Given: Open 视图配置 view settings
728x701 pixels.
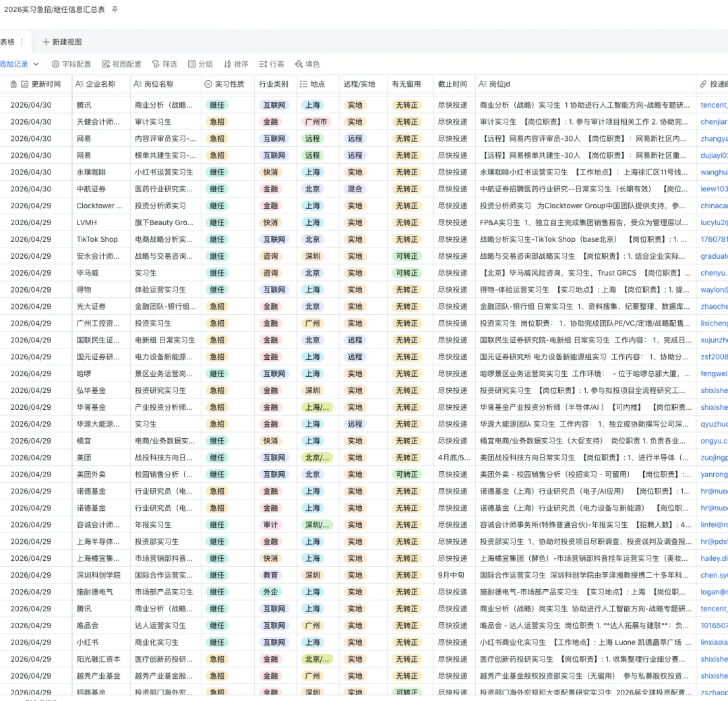Looking at the screenshot, I should pos(121,64).
